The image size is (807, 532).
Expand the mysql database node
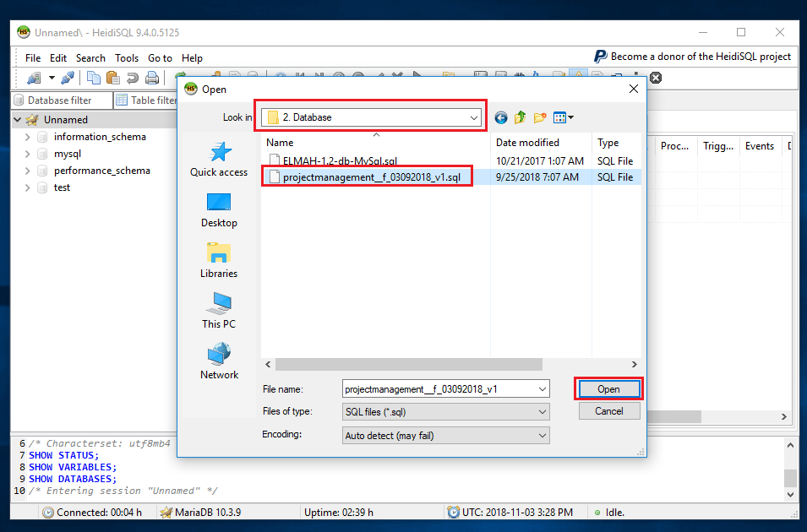[28, 154]
